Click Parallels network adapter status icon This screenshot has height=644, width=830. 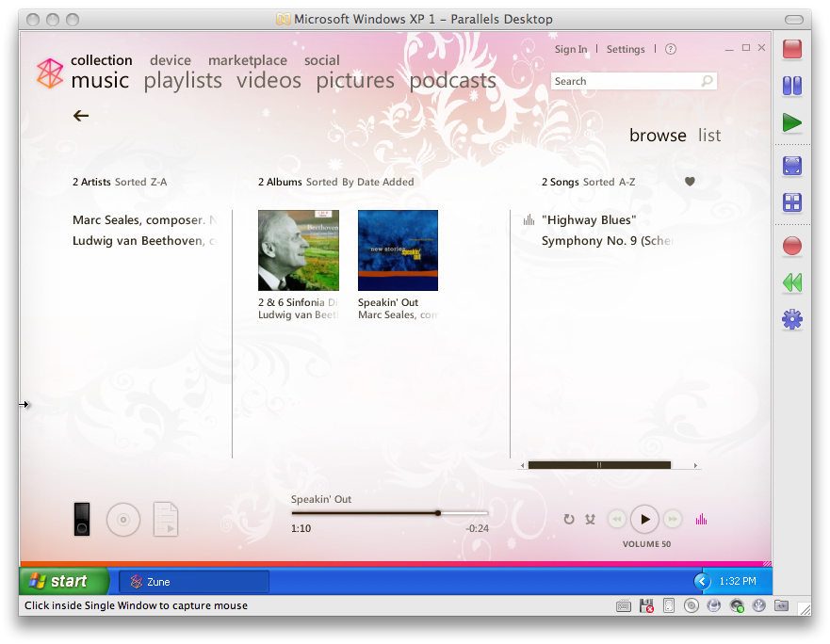click(737, 606)
